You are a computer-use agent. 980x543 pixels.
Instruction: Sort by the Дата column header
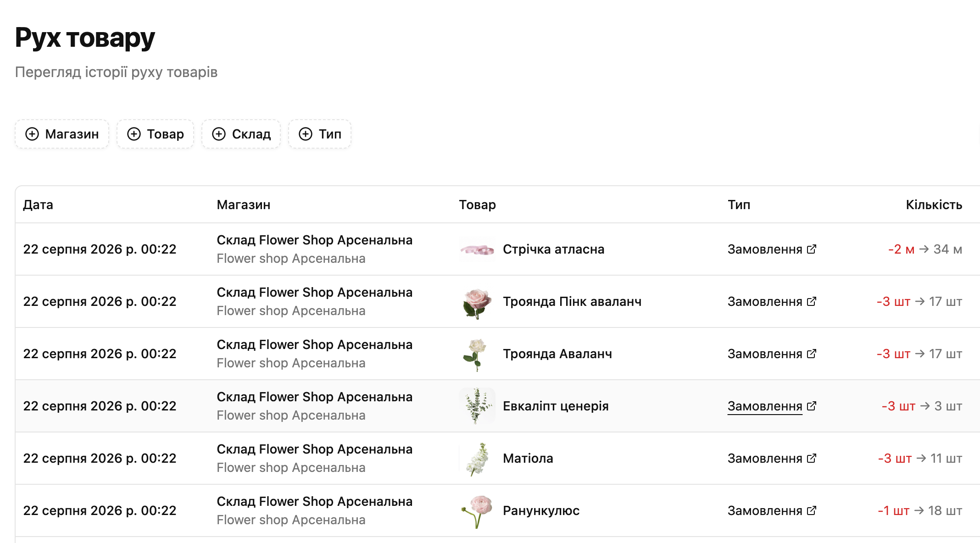[x=38, y=205]
